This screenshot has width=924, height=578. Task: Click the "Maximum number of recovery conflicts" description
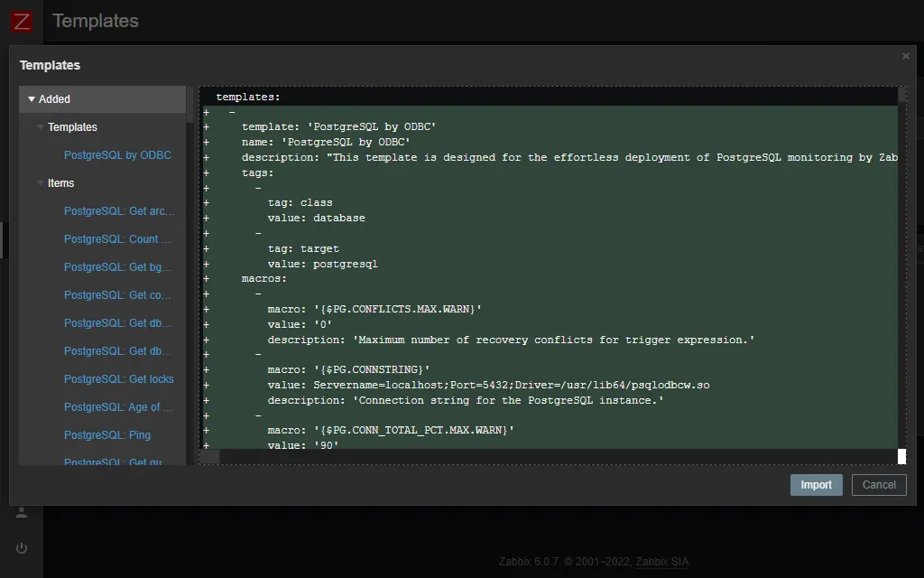pyautogui.click(x=511, y=340)
